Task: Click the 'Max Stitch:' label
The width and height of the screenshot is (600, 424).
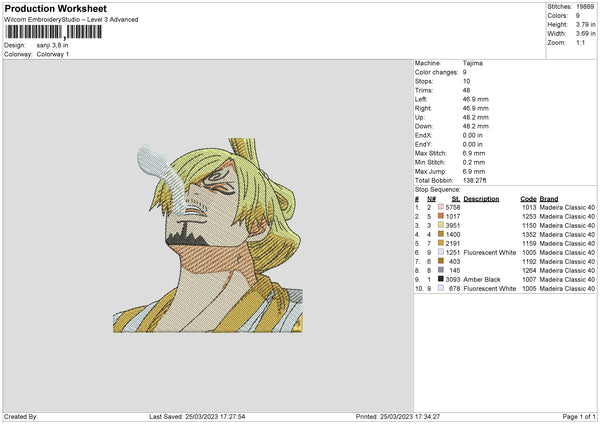Action: [x=430, y=153]
